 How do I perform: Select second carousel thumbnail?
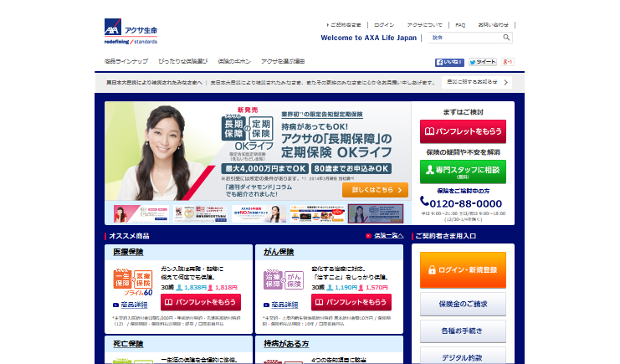coord(200,213)
